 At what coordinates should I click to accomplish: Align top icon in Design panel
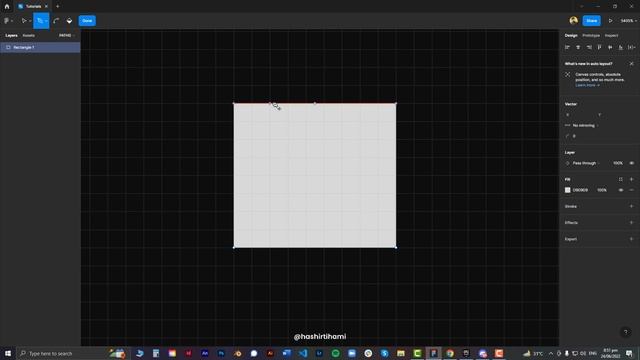pyautogui.click(x=600, y=47)
